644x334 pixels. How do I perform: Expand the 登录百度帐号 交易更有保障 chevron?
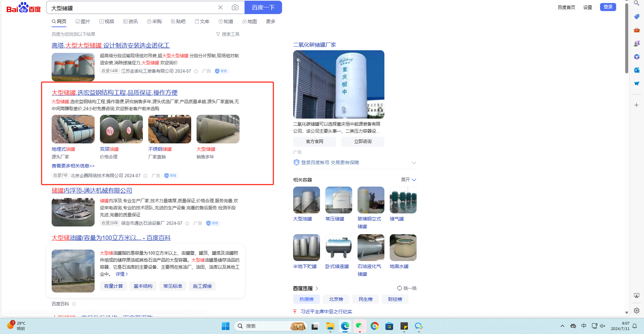(x=414, y=162)
